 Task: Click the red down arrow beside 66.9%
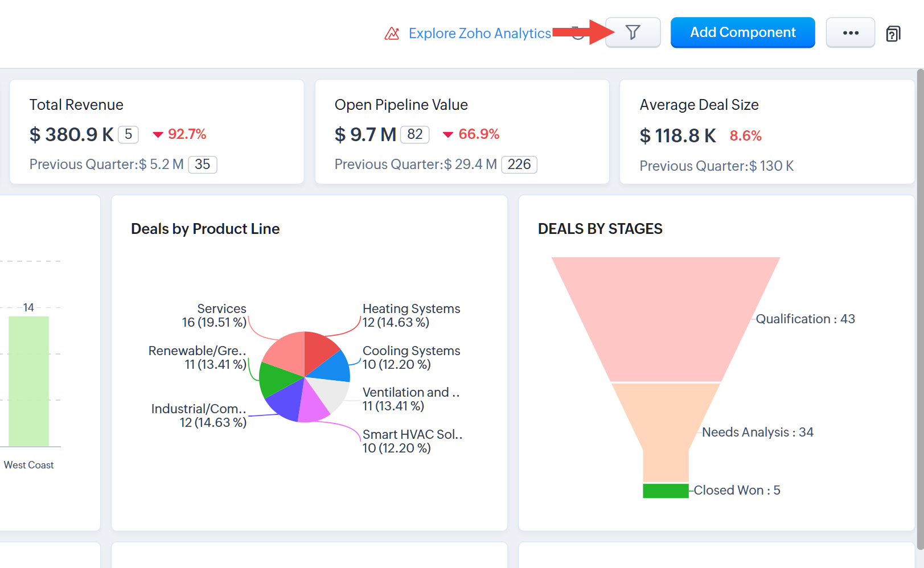click(x=448, y=135)
